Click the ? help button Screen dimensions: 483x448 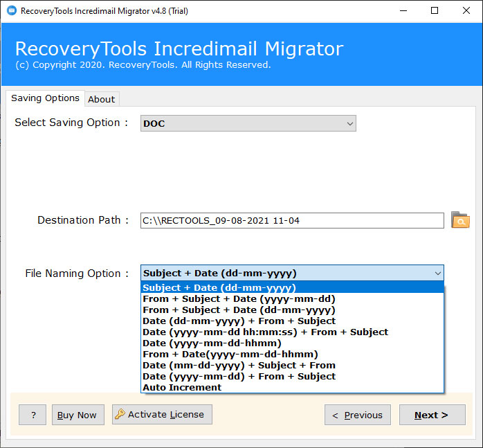pyautogui.click(x=33, y=415)
